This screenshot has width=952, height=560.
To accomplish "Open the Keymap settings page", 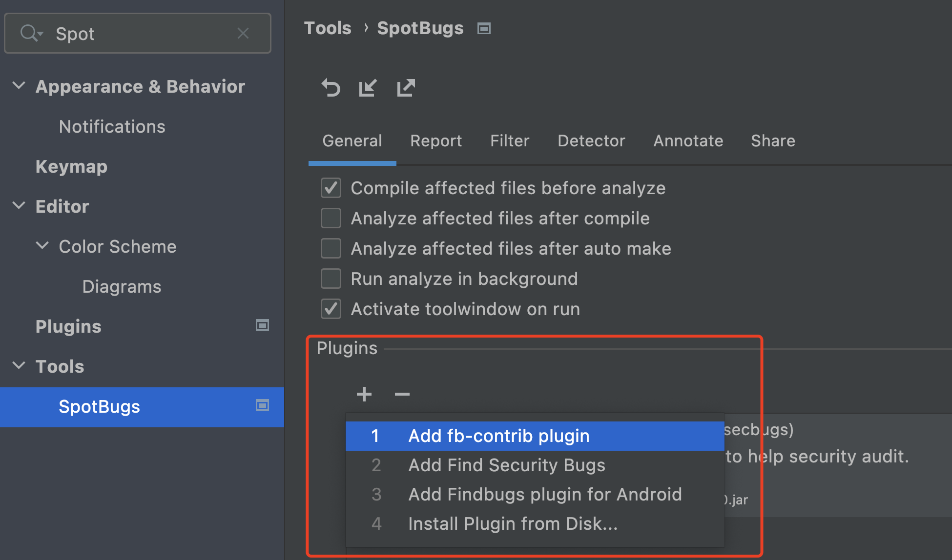I will click(x=71, y=167).
